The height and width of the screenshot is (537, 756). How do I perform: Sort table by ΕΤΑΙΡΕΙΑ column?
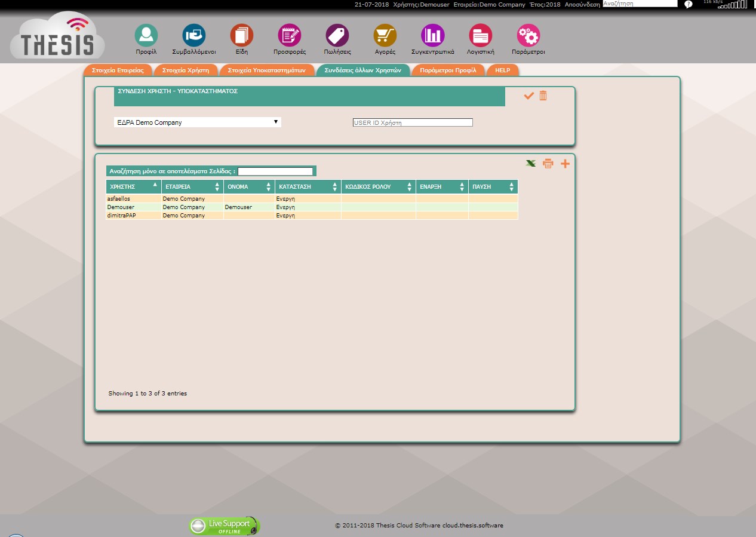point(192,187)
